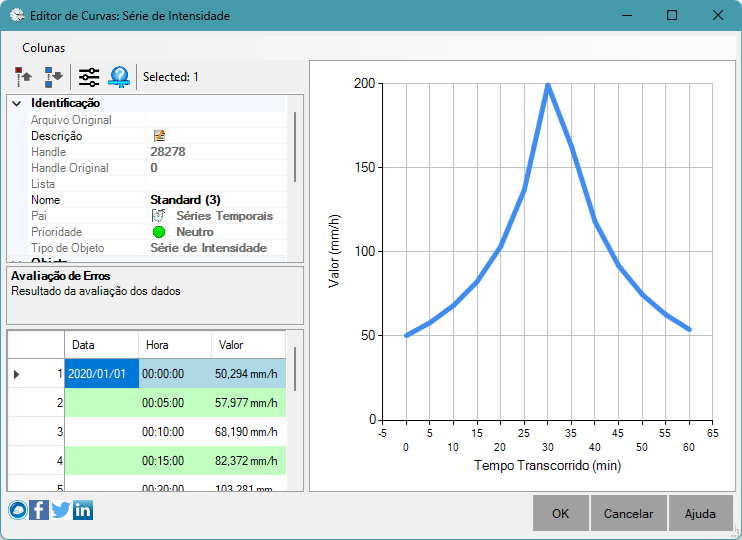Open the sliders settings icon
The image size is (742, 540).
(x=89, y=77)
